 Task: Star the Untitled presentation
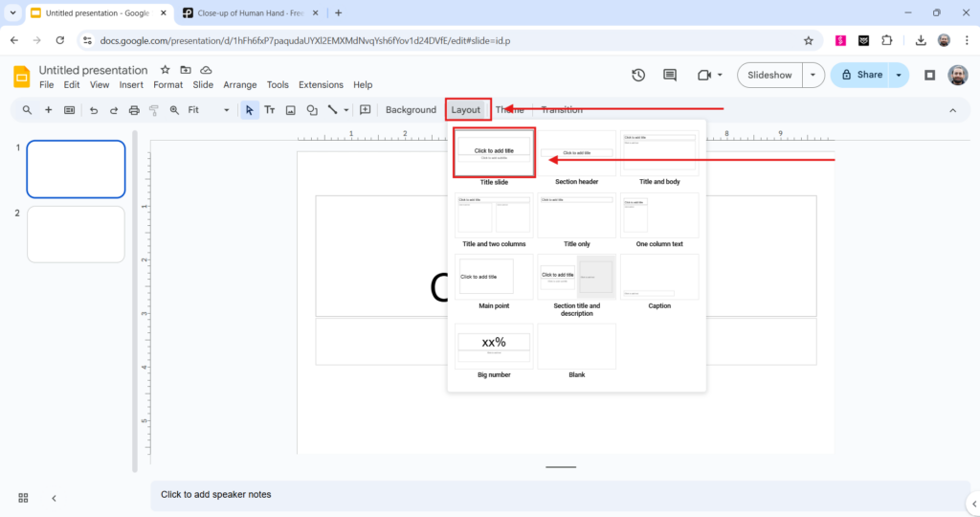coord(165,70)
